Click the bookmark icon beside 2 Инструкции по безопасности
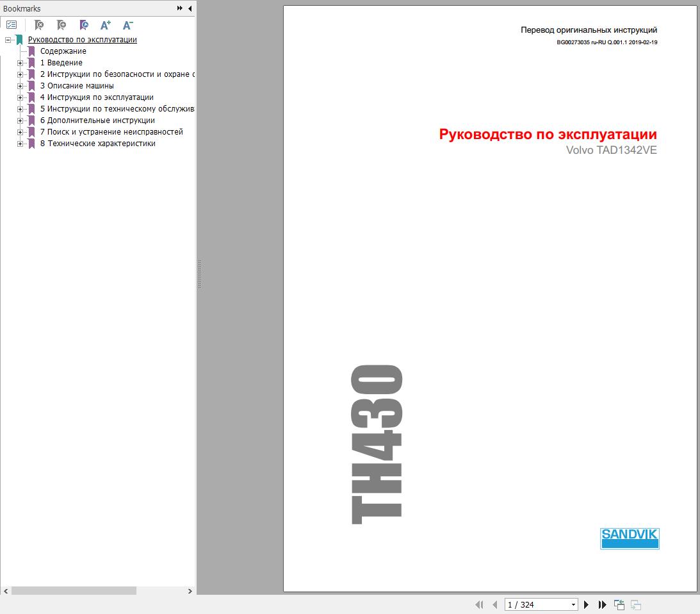Screen dimensions: 700x614 [x=31, y=74]
